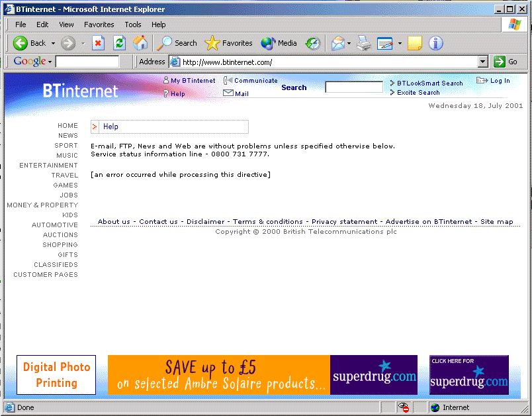Open the Google toolbar dropdown menu
The height and width of the screenshot is (416, 532).
[50, 62]
